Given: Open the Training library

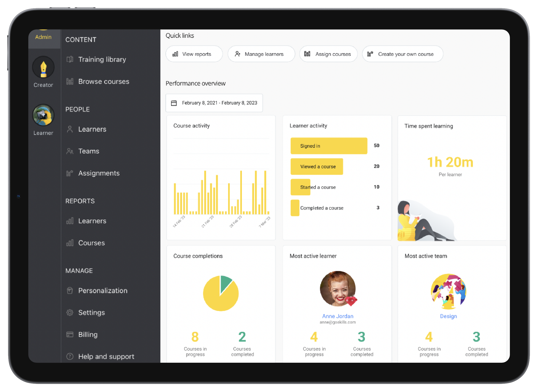Looking at the screenshot, I should pos(102,59).
